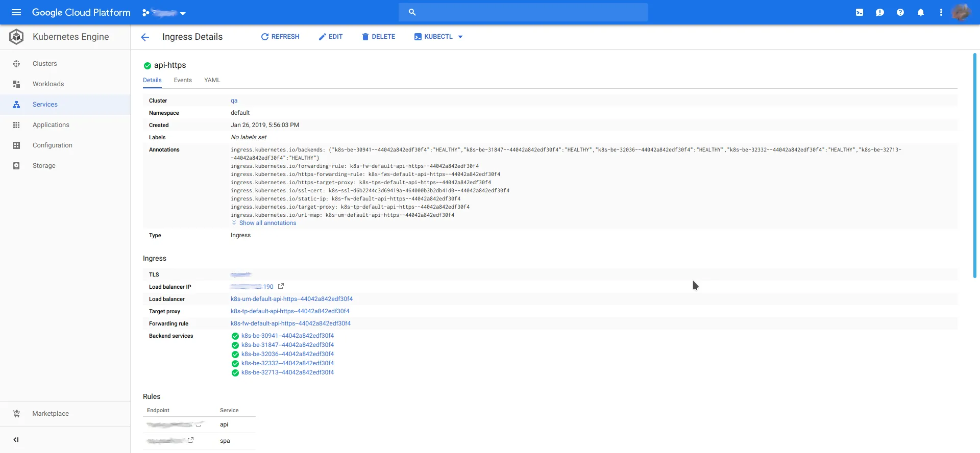Click the search bar input
The height and width of the screenshot is (453, 980).
(x=523, y=12)
